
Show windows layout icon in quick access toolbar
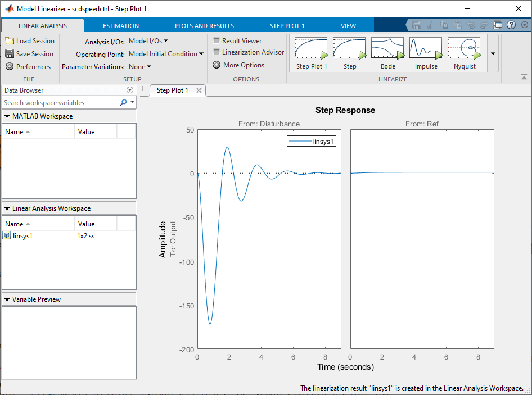(497, 24)
